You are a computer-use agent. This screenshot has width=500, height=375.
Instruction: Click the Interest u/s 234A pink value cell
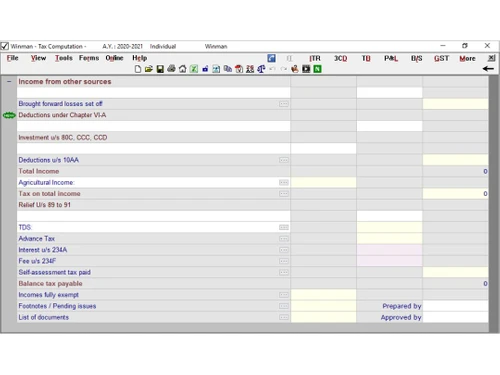pyautogui.click(x=389, y=250)
